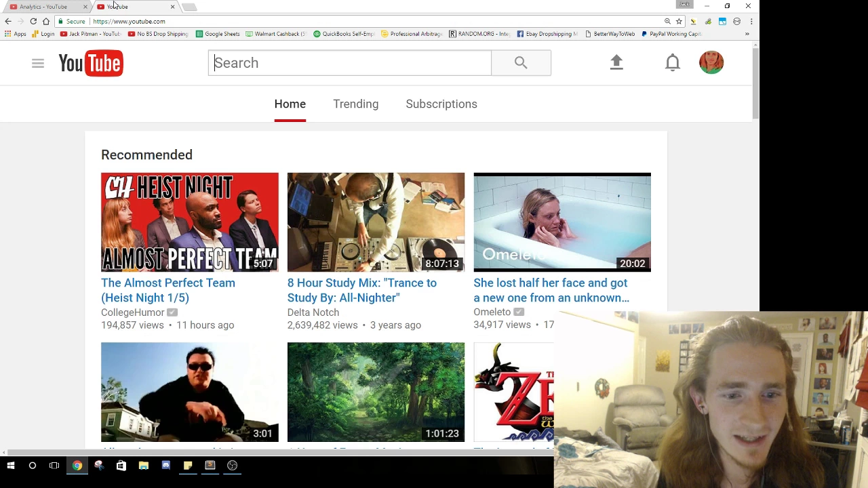Close the Analytics - YouTube browser tab
This screenshot has height=488, width=868.
pyautogui.click(x=85, y=7)
